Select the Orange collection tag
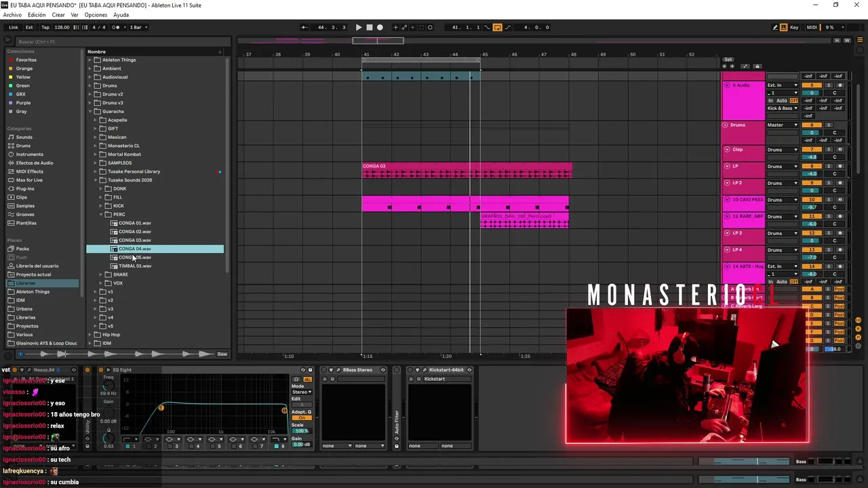This screenshot has height=488, width=868. [x=24, y=68]
